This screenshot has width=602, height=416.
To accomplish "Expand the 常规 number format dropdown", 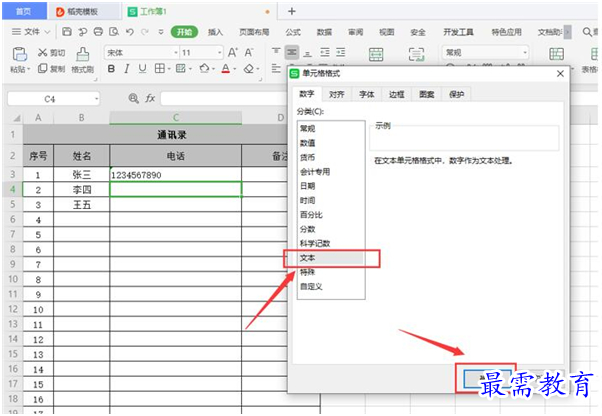I will pyautogui.click(x=524, y=53).
